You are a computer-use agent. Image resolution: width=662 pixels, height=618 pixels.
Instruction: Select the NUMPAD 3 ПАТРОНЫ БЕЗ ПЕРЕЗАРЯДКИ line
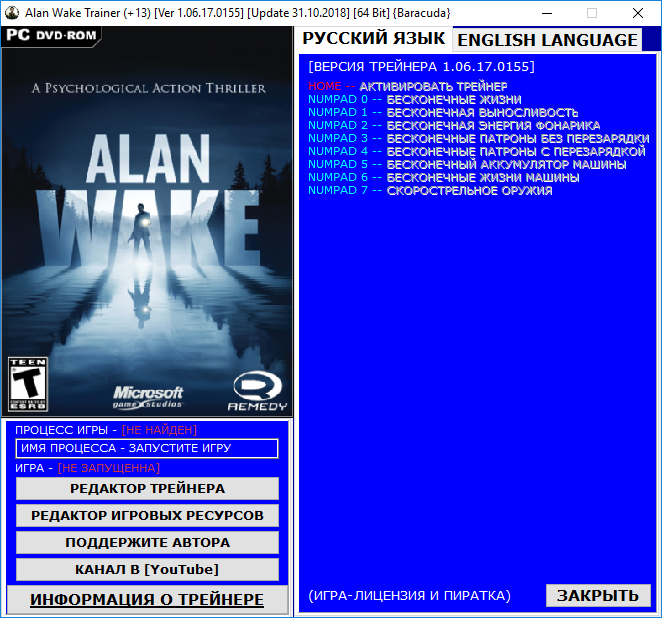click(x=479, y=138)
